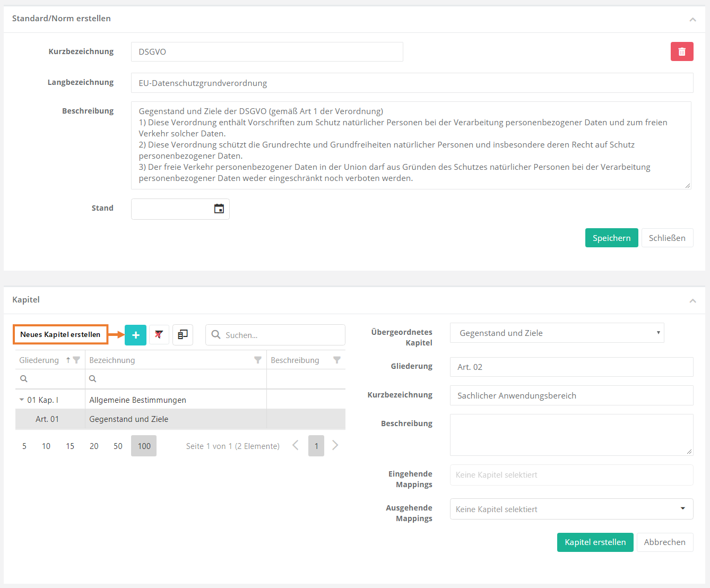Collapse the Kapitel panel
710x588 pixels.
tap(692, 300)
